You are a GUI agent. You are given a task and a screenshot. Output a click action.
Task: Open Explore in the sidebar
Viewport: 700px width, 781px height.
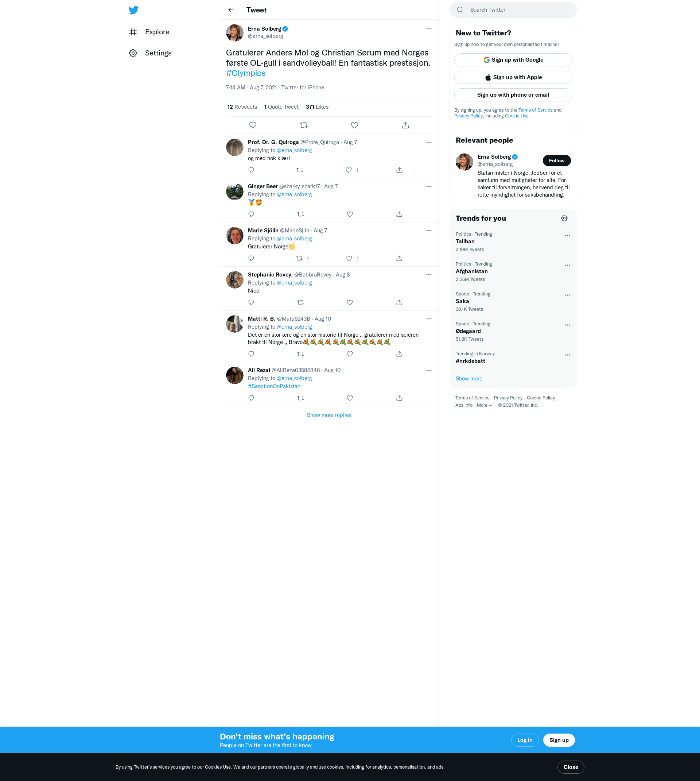pos(157,32)
